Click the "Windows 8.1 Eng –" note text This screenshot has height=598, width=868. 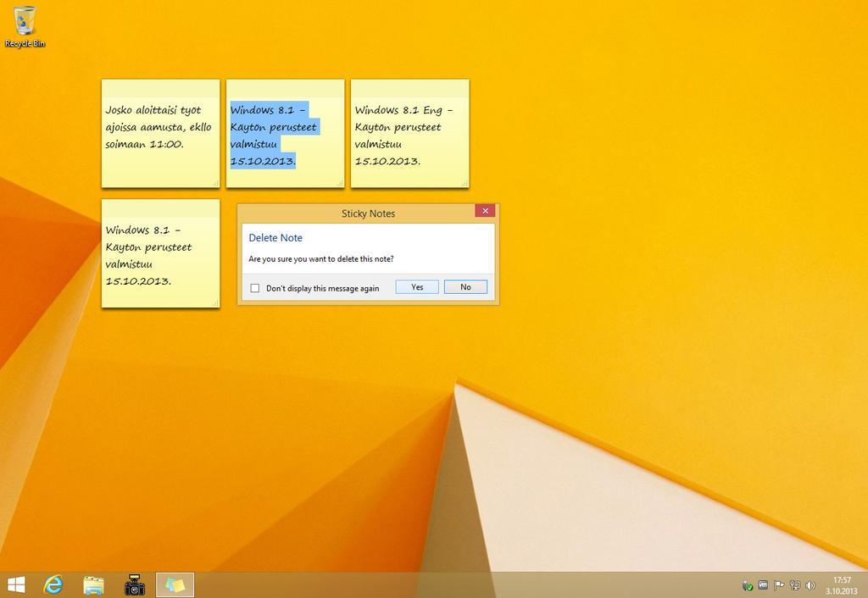(x=403, y=110)
